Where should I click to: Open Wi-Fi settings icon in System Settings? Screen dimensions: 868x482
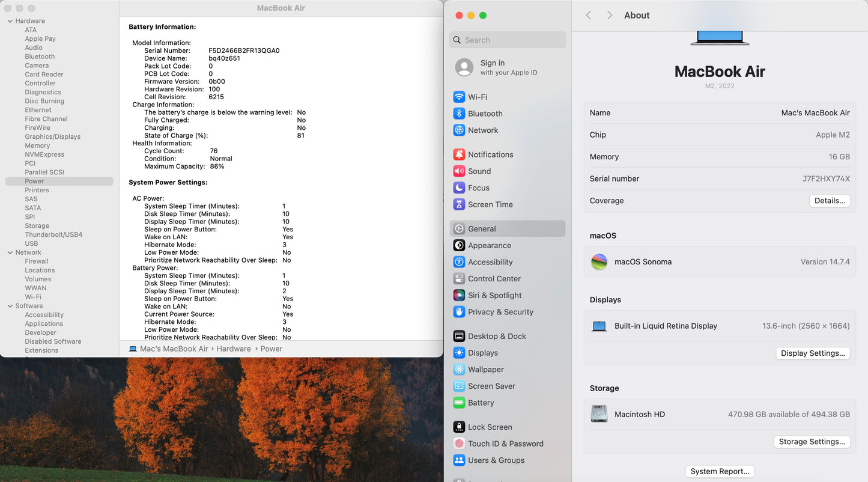(x=459, y=97)
